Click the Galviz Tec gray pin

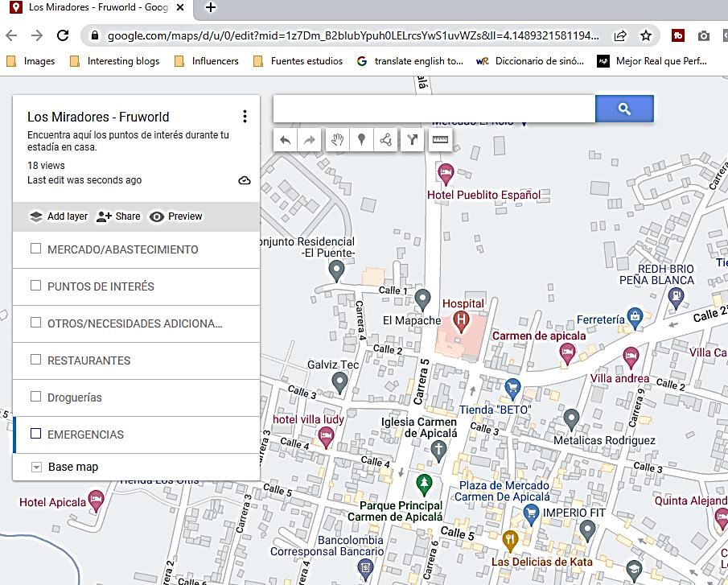pos(339,383)
